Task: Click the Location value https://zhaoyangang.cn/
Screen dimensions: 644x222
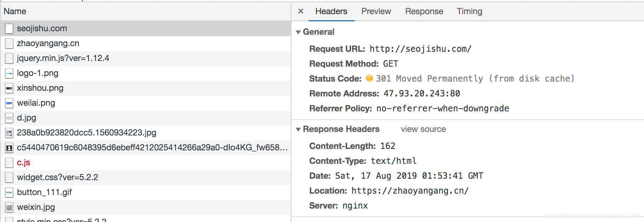Action: coord(410,191)
